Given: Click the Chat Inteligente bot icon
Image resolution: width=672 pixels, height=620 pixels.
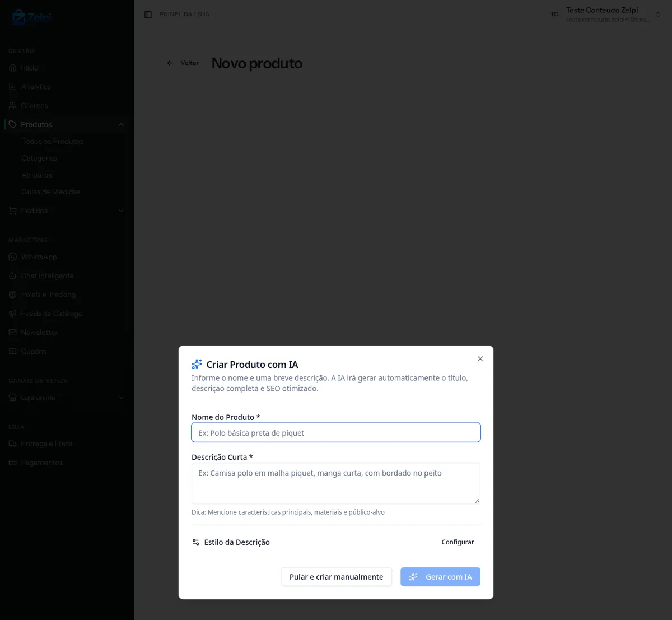Looking at the screenshot, I should point(13,276).
